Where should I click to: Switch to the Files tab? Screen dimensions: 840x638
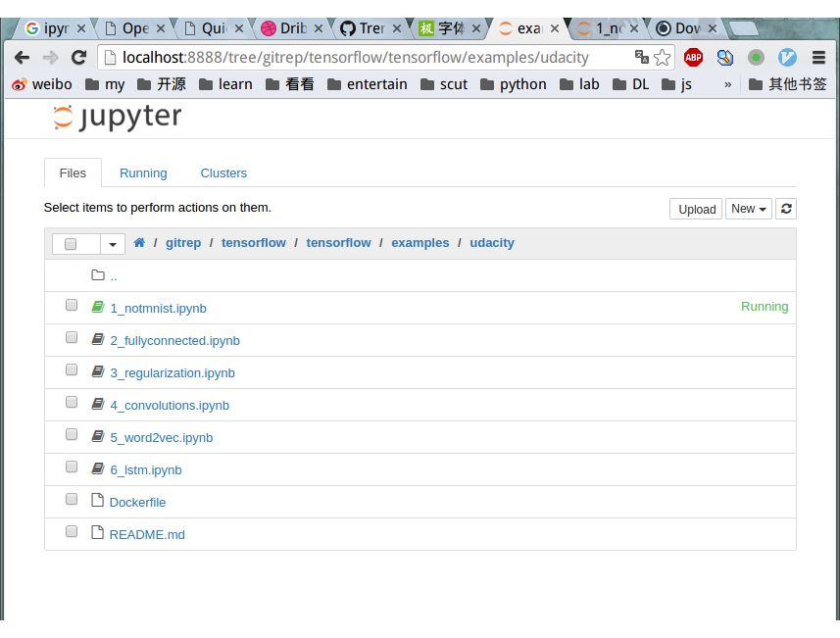click(73, 173)
